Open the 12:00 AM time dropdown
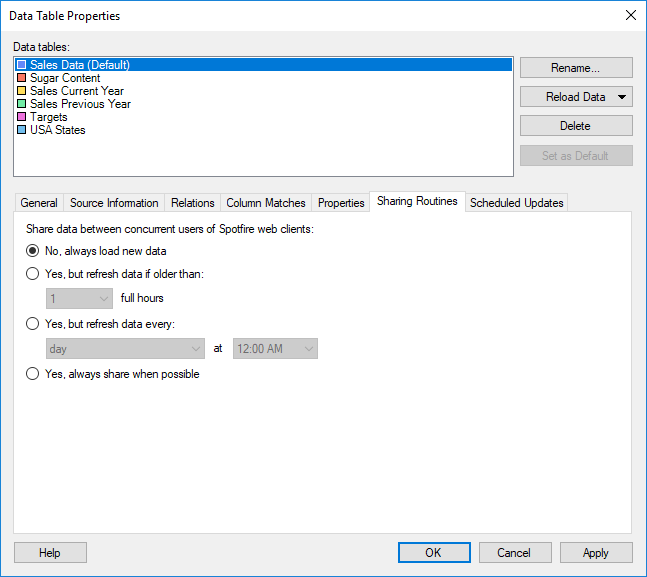 [275, 349]
